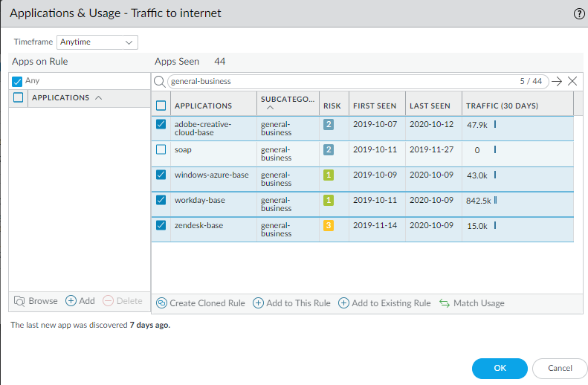This screenshot has width=588, height=385.
Task: Click the help question mark icon
Action: click(578, 13)
